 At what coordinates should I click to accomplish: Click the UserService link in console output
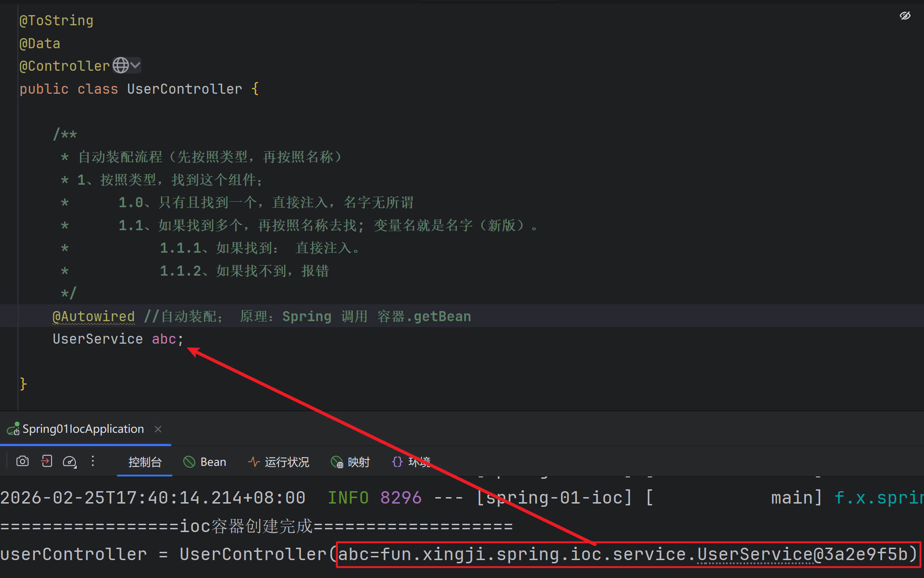coord(755,555)
